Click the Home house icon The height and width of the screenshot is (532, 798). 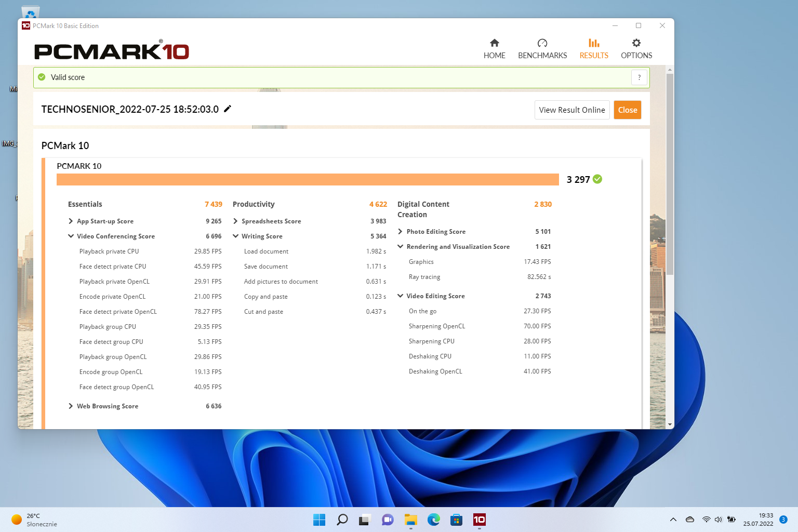pos(494,43)
